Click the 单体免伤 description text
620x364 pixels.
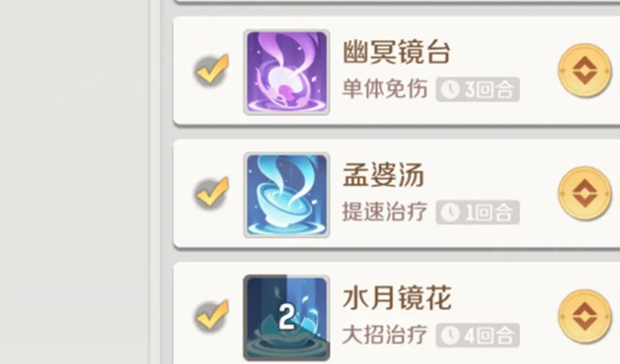pos(385,89)
